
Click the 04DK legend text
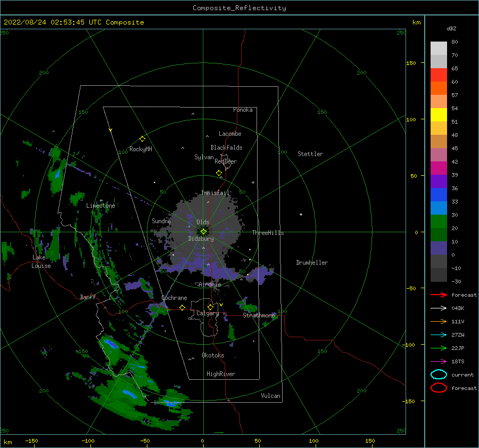[x=458, y=308]
